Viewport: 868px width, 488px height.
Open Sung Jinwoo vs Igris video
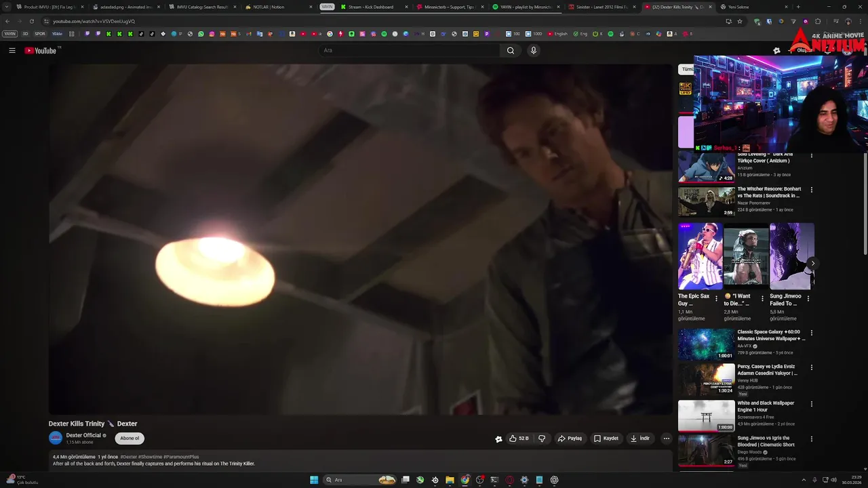coord(706,450)
